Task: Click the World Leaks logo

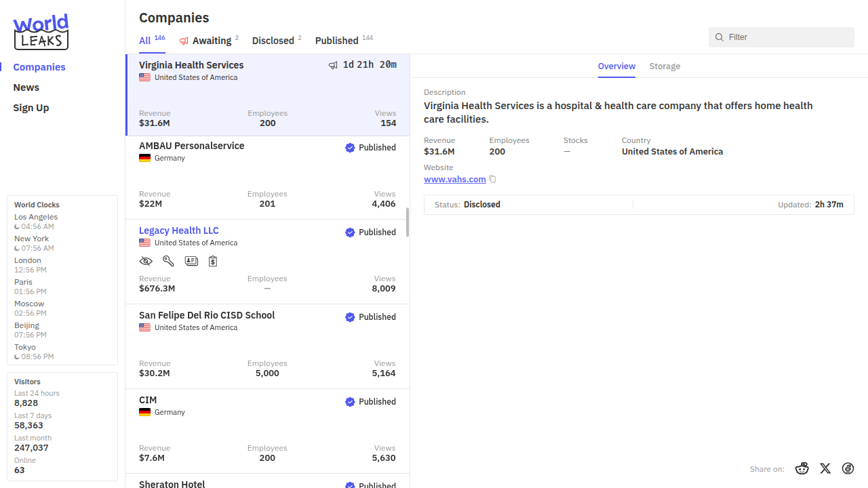Action: click(41, 32)
